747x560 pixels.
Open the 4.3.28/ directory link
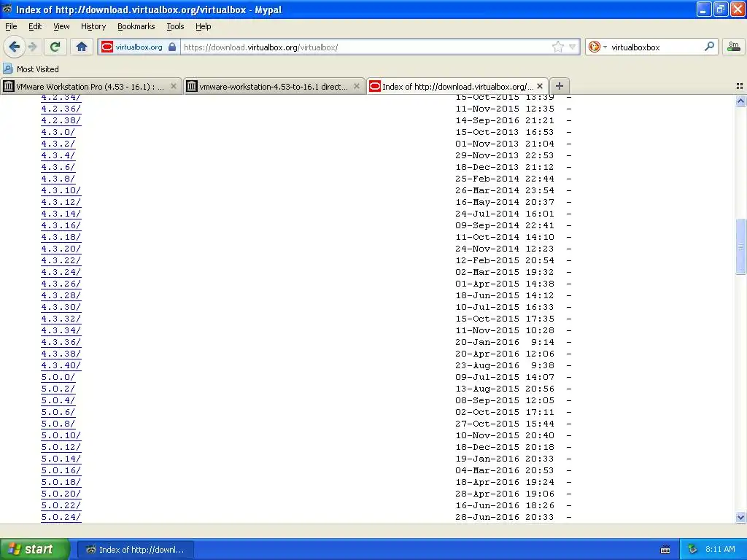click(x=61, y=296)
